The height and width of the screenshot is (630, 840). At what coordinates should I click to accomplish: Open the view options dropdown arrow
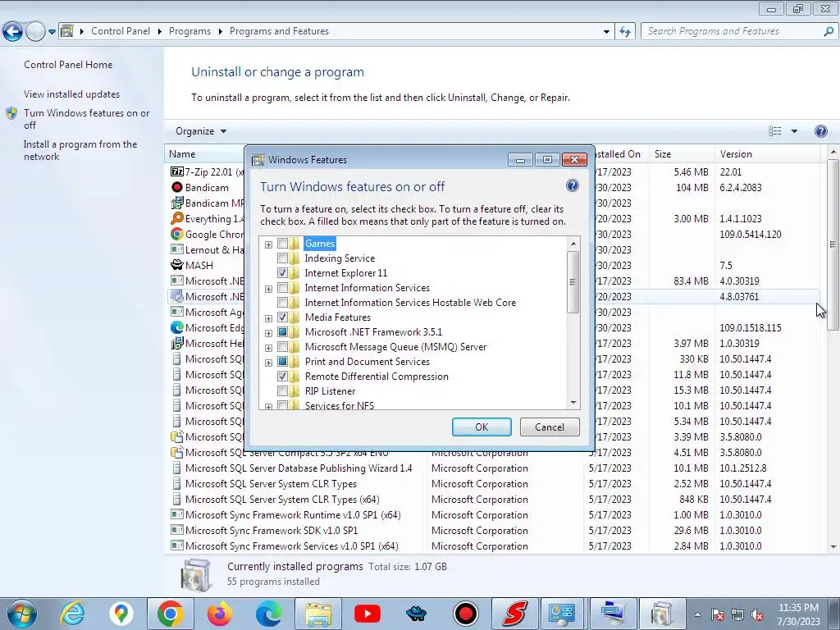click(794, 131)
